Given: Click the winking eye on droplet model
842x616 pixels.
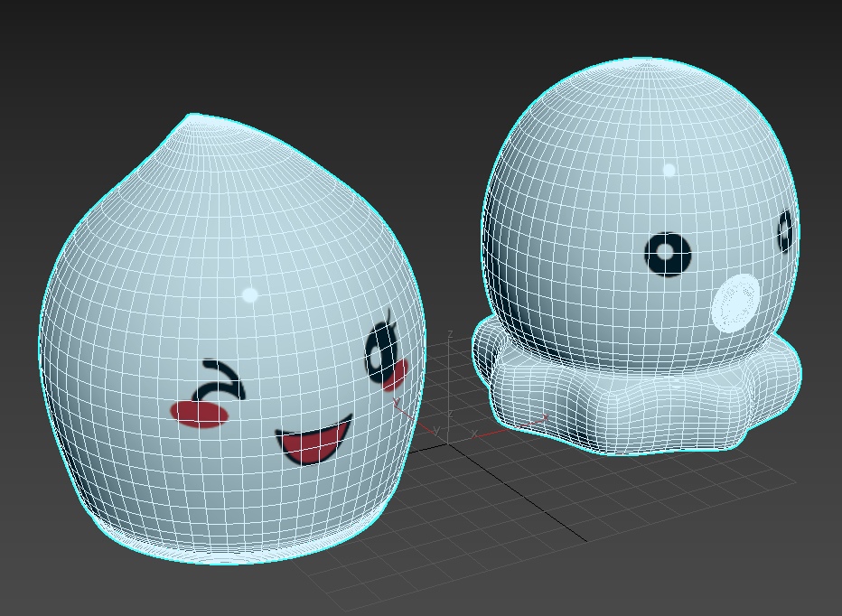Looking at the screenshot, I should pyautogui.click(x=220, y=381).
